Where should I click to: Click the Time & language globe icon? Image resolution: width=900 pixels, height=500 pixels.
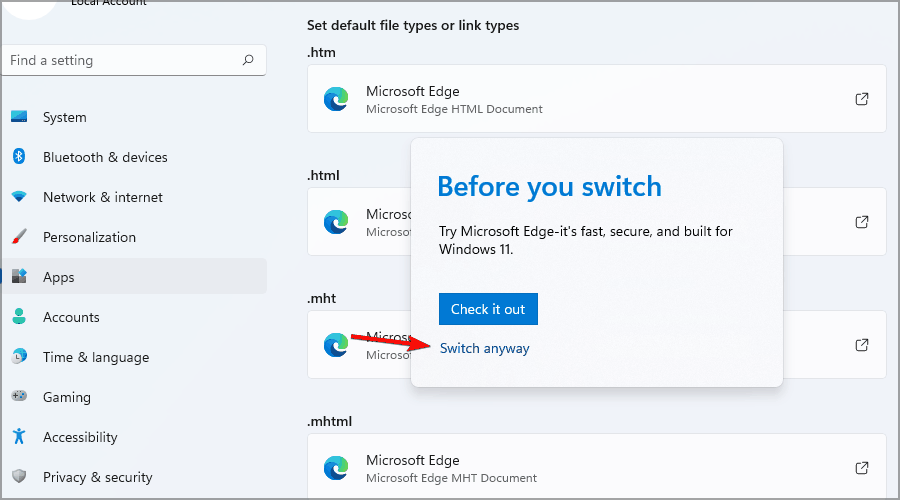[19, 357]
